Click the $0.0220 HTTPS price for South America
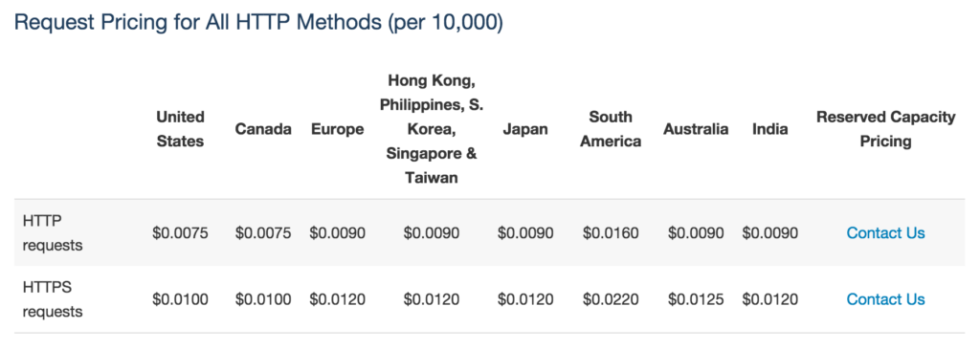This screenshot has height=350, width=980. (x=611, y=299)
